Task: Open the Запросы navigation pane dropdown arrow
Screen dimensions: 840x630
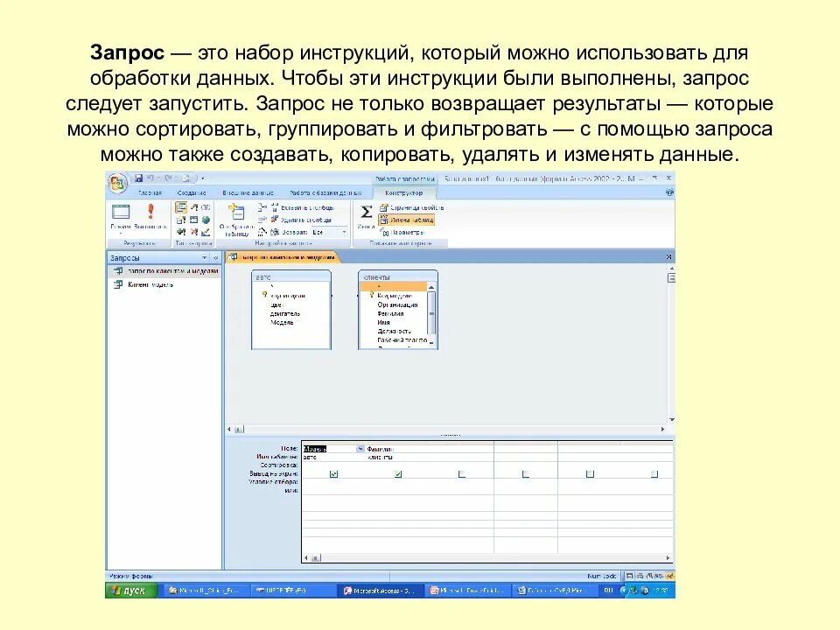Action: coord(204,257)
